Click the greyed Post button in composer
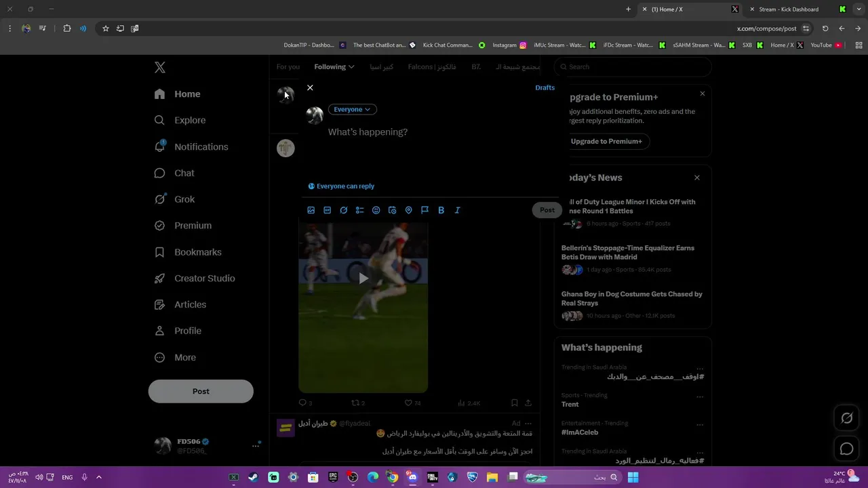Viewport: 868px width, 488px height. click(547, 210)
